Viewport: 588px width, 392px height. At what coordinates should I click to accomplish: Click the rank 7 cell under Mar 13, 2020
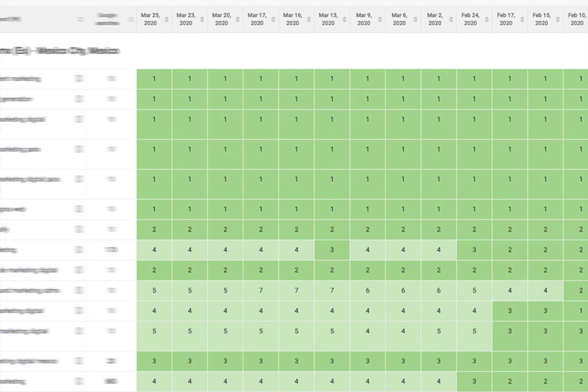332,290
